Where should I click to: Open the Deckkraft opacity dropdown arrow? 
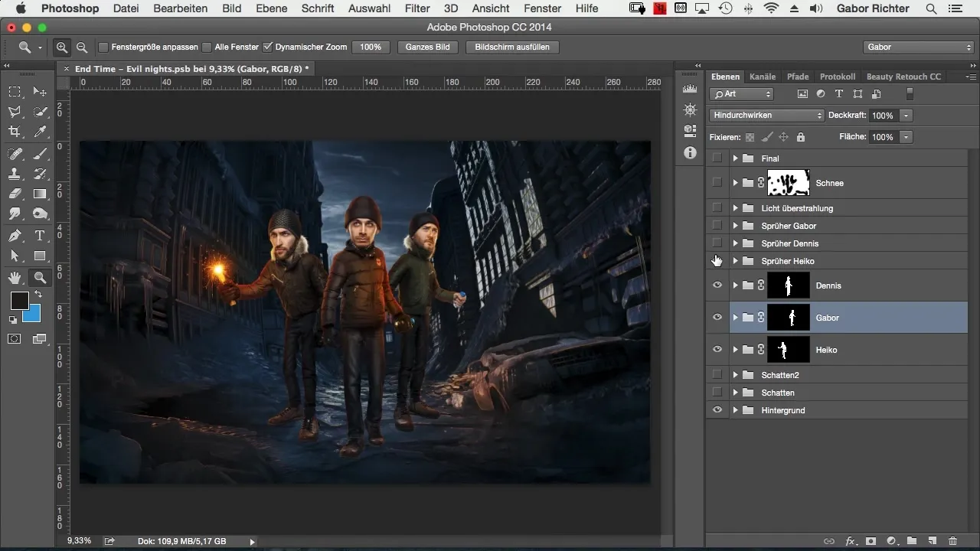tap(906, 116)
